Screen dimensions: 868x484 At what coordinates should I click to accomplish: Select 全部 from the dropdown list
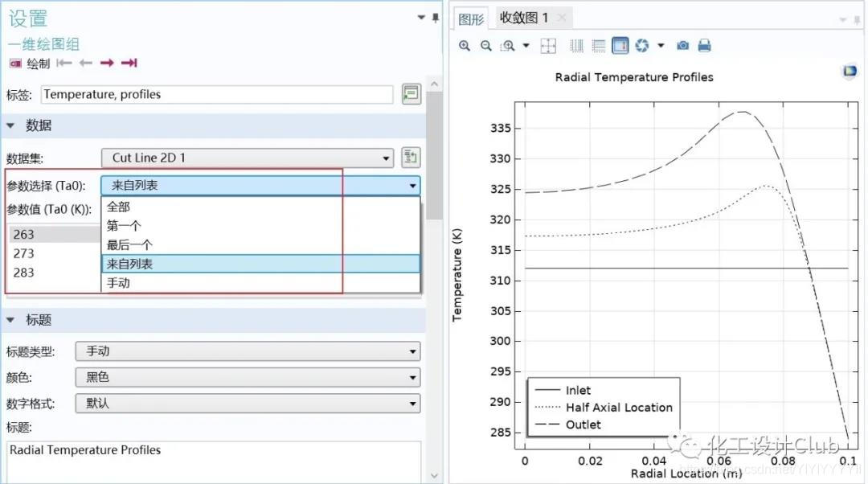tap(260, 207)
